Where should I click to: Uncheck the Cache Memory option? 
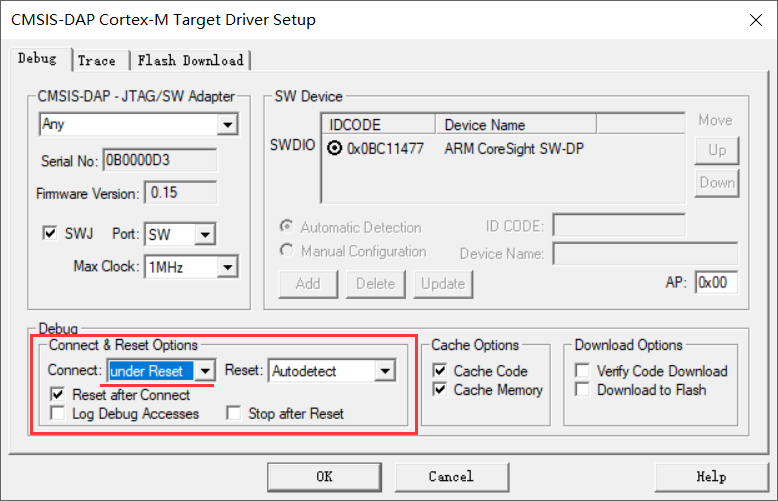pyautogui.click(x=439, y=390)
